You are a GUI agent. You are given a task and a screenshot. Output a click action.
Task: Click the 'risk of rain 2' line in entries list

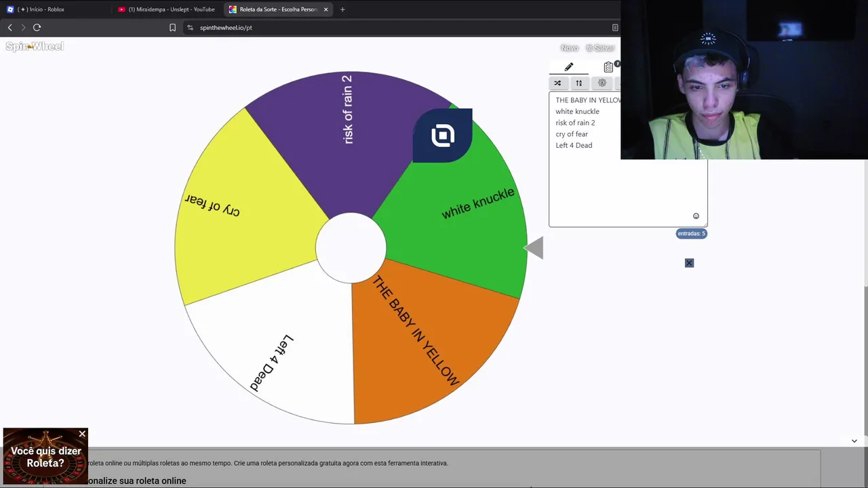(x=575, y=123)
